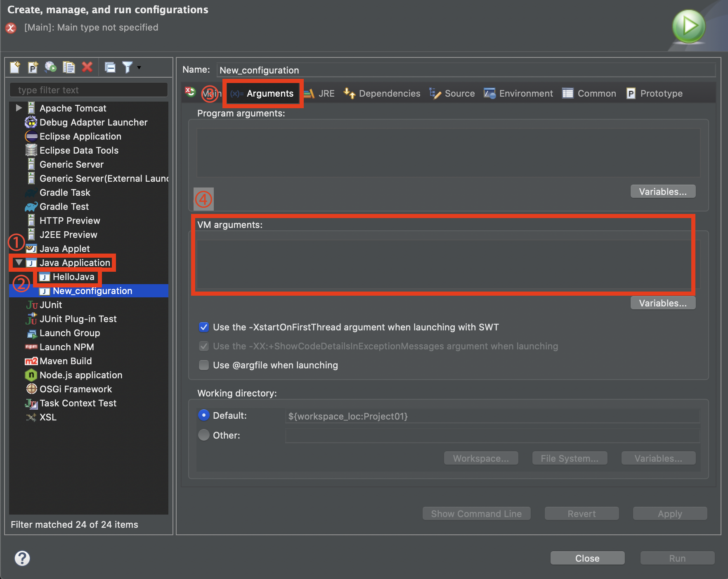
Task: Click Variables button in Working directory
Action: click(x=658, y=458)
